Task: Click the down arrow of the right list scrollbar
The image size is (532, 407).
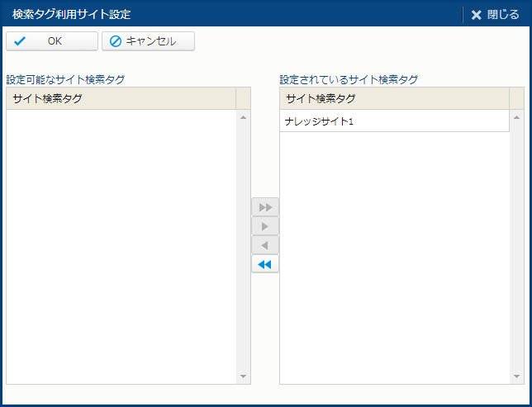Action: pyautogui.click(x=517, y=376)
